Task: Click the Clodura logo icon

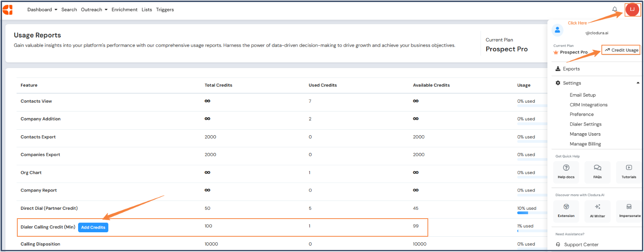Action: point(8,10)
